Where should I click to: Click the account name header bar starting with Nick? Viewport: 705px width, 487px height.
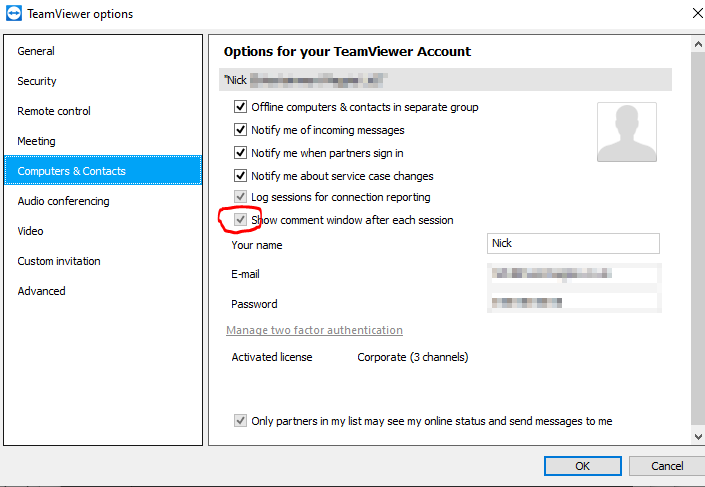(x=445, y=80)
